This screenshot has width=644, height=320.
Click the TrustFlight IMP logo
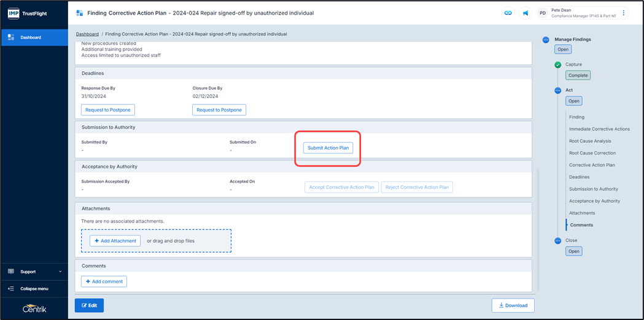point(28,13)
